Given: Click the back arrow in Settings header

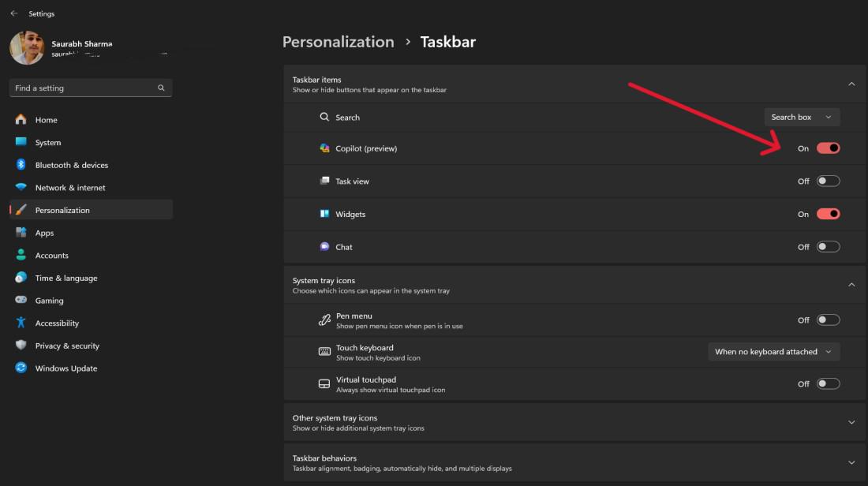Looking at the screenshot, I should click(13, 13).
